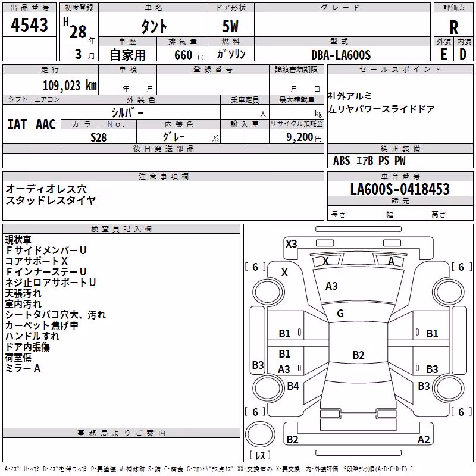Click shift type IAT
Viewport: 476px width, 476px height.
pos(17,124)
